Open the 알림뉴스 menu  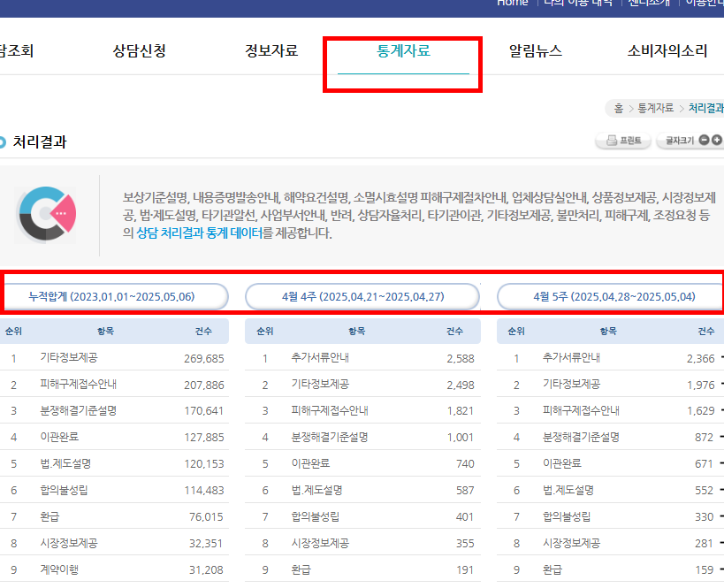point(535,50)
